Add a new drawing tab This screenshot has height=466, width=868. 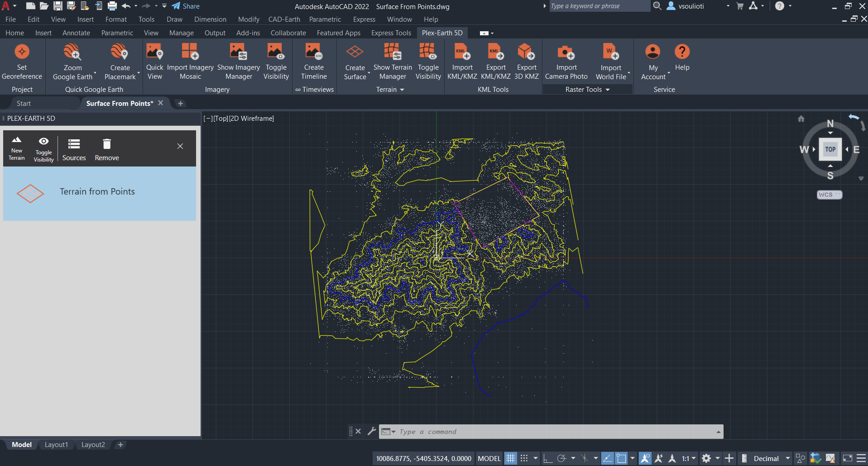tap(180, 104)
